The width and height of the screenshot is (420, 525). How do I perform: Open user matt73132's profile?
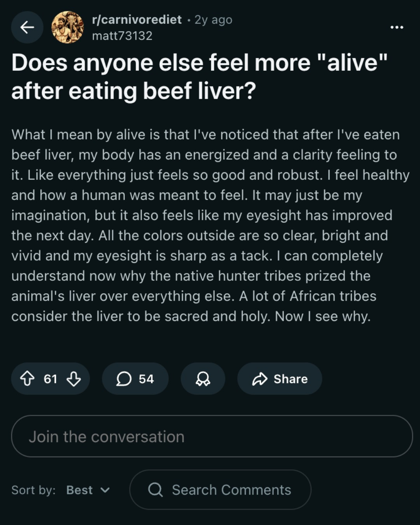(122, 36)
